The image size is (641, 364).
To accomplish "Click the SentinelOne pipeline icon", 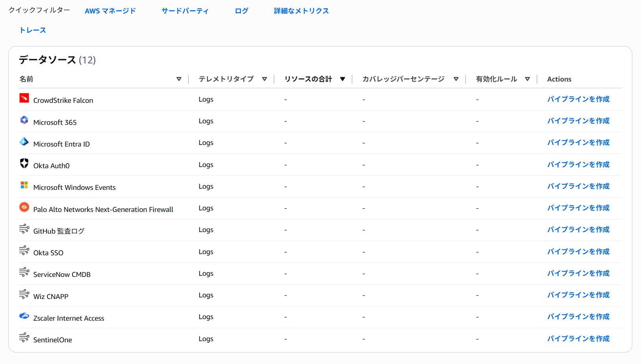I will (x=24, y=337).
